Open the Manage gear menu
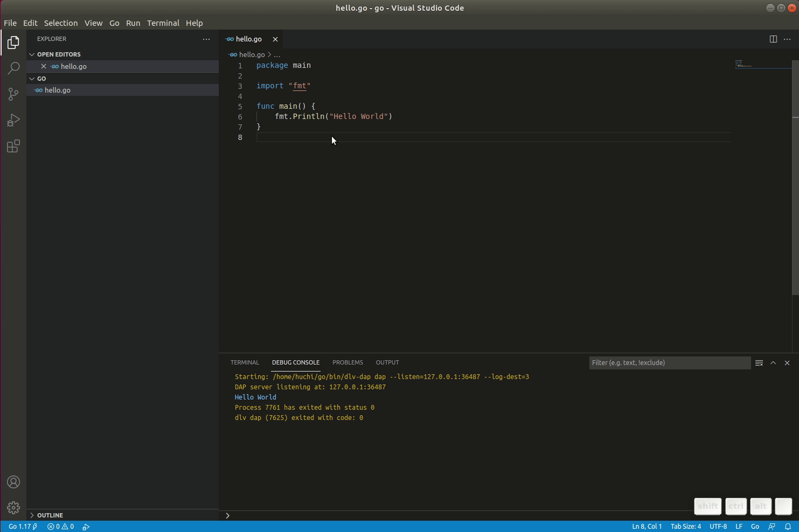 coord(13,507)
